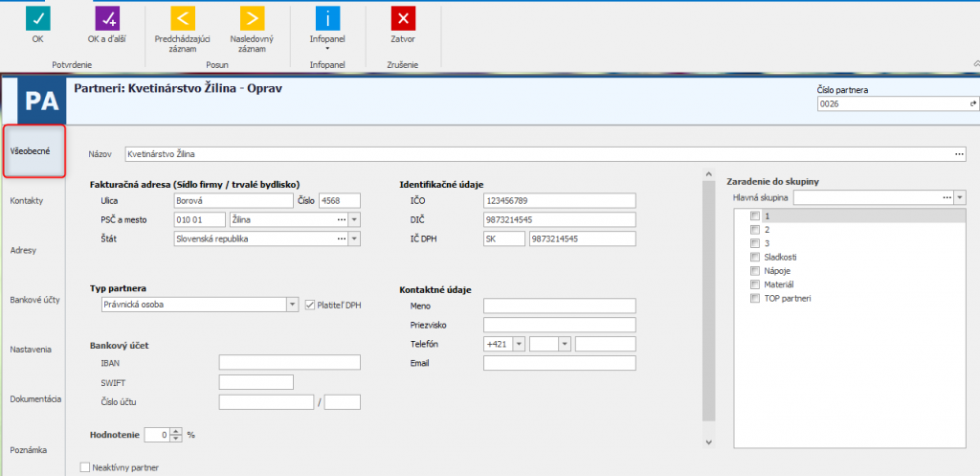Viewport: 980px width, 476px height.
Task: Confirm the record with the teal OK icon
Action: coord(37,18)
